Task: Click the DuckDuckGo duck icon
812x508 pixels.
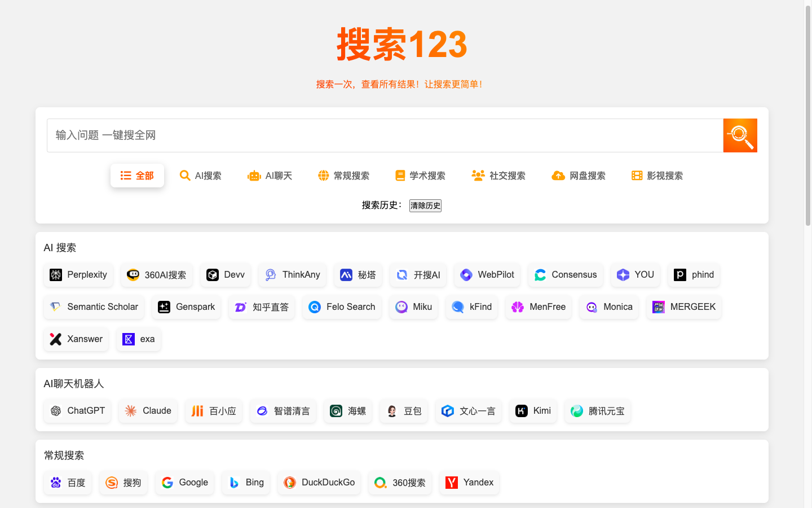Action: (290, 483)
